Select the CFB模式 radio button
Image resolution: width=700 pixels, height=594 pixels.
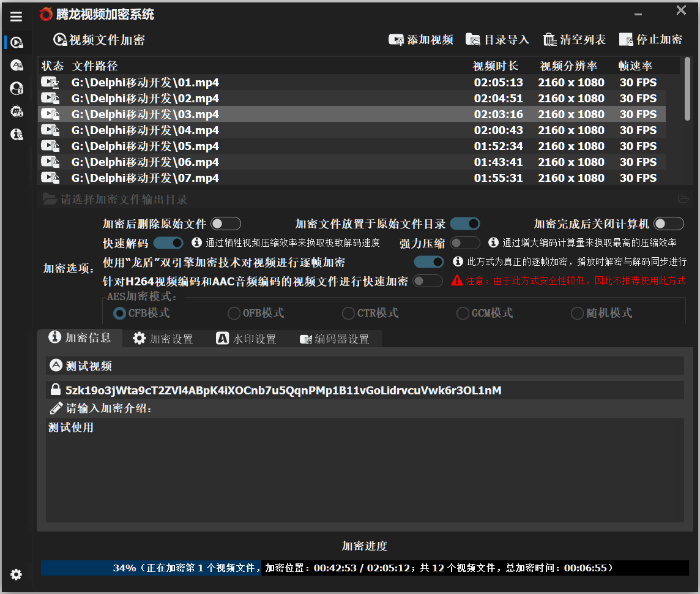tap(119, 313)
